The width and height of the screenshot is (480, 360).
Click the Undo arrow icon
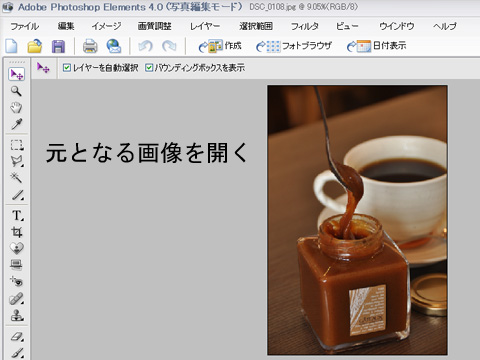[x=146, y=46]
